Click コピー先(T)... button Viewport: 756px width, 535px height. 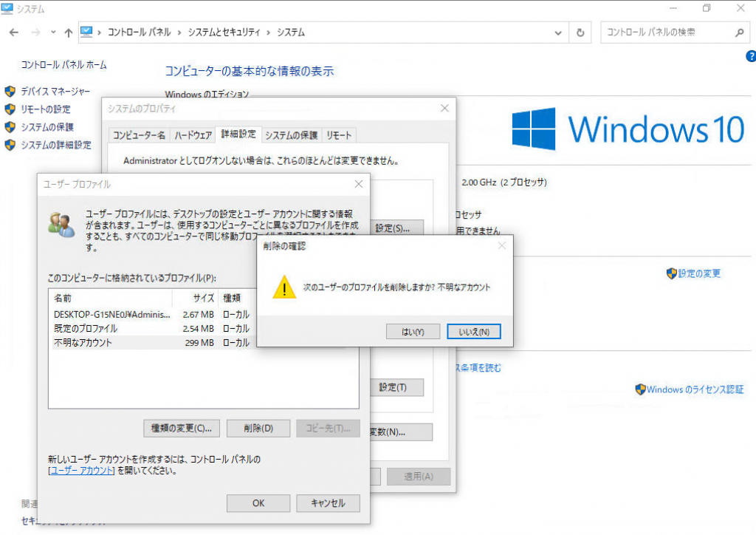coord(328,428)
